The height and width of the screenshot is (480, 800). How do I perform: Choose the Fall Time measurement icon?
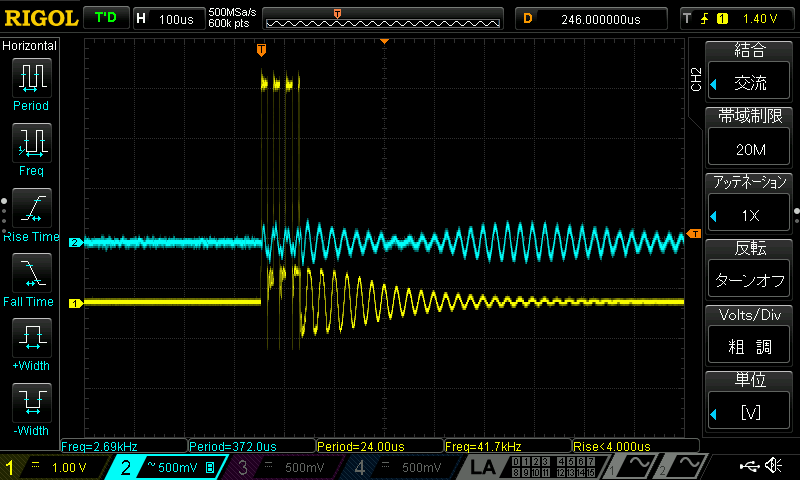[x=32, y=273]
